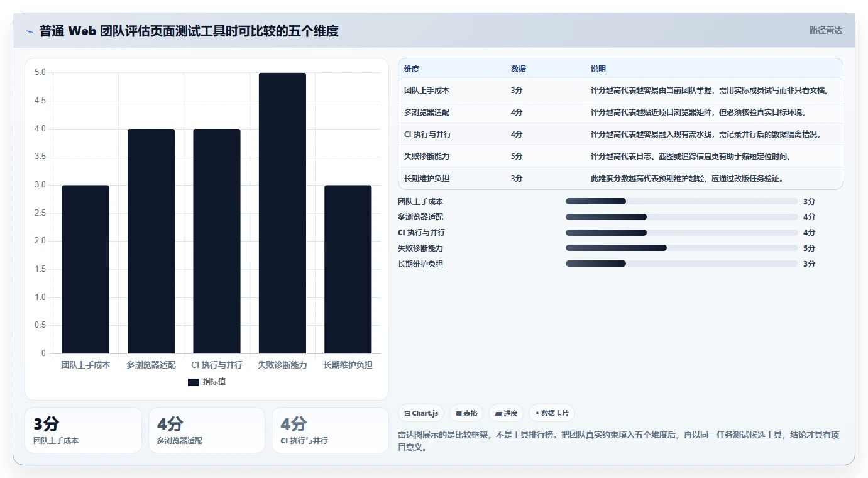This screenshot has width=868, height=478.
Task: Open the 4分 多浏览器适配 stat card
Action: coord(207,430)
